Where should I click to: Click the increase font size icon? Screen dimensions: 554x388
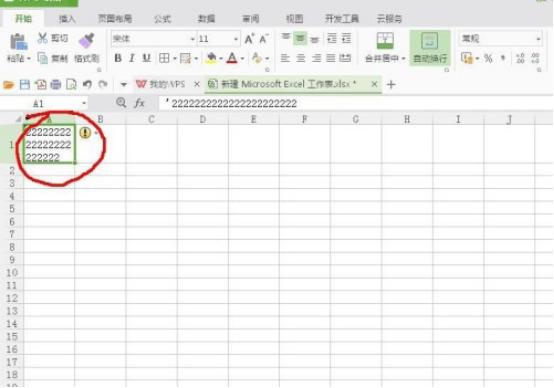tap(249, 39)
